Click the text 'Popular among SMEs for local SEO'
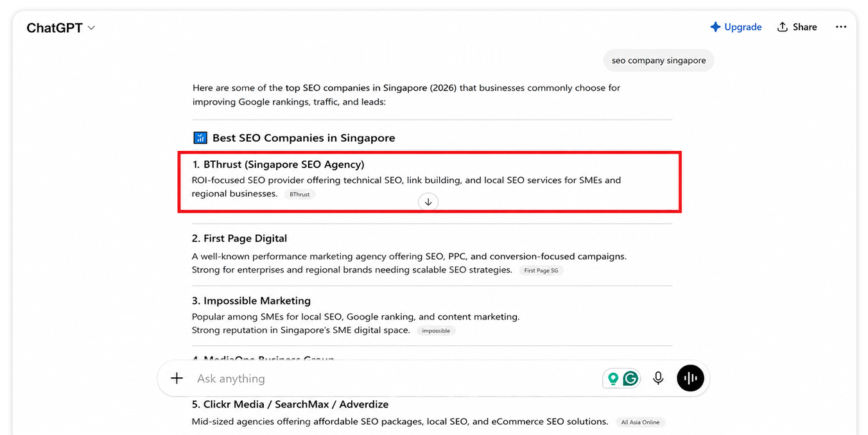 (268, 317)
